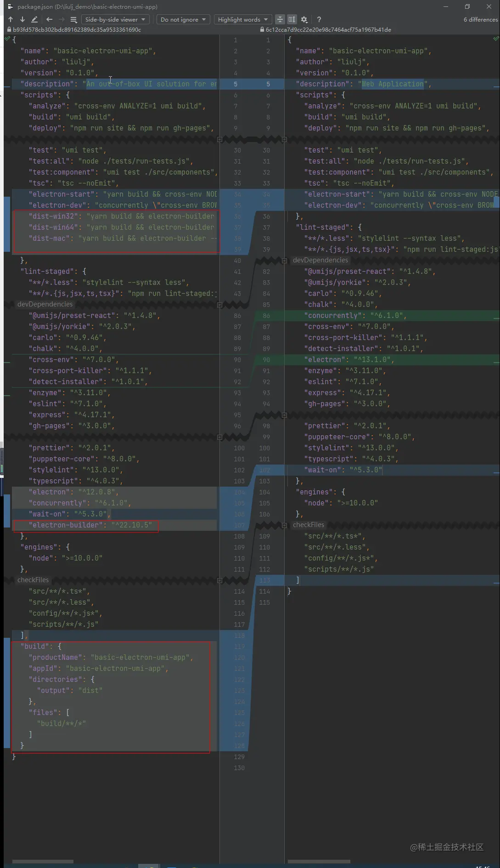The height and width of the screenshot is (868, 500).
Task: Click the left pane horizontal scrollbar
Action: 43,861
